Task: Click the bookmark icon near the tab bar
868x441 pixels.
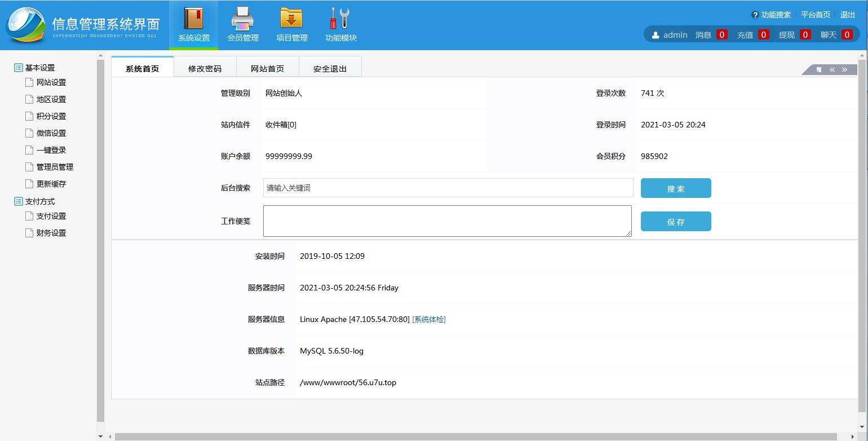Action: (x=819, y=69)
